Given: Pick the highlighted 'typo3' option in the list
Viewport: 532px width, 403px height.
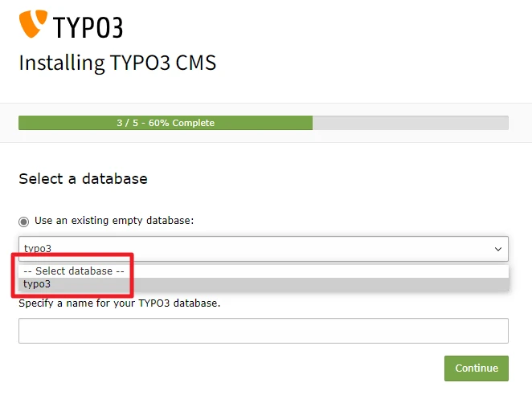Looking at the screenshot, I should point(37,284).
